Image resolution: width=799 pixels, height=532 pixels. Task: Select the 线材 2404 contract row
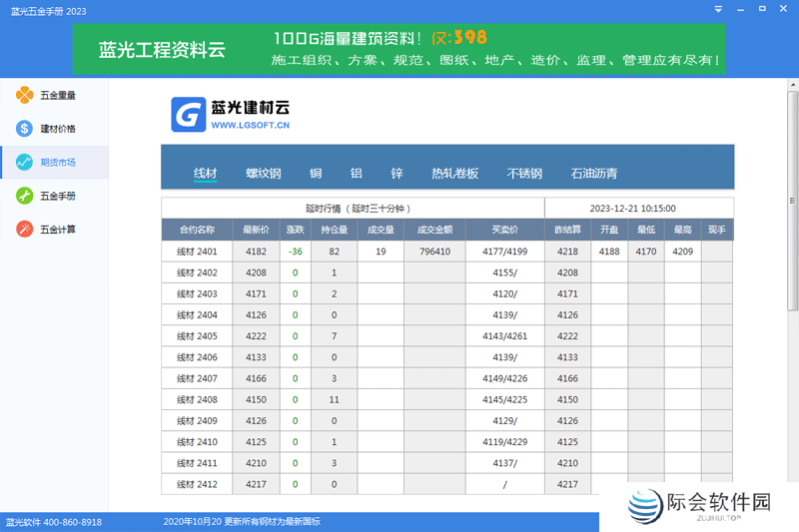(x=447, y=315)
